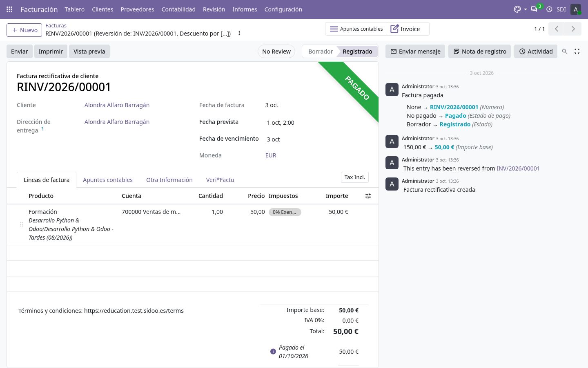This screenshot has height=368, width=588.
Task: Select the Líneas de factura tab
Action: coord(47,180)
